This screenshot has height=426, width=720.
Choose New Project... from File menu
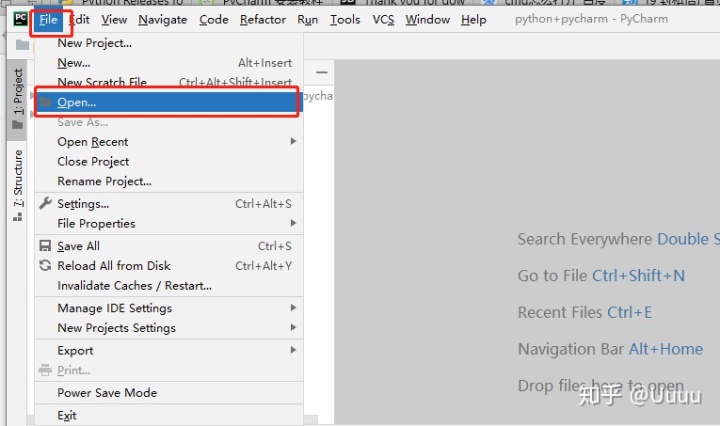[169, 43]
